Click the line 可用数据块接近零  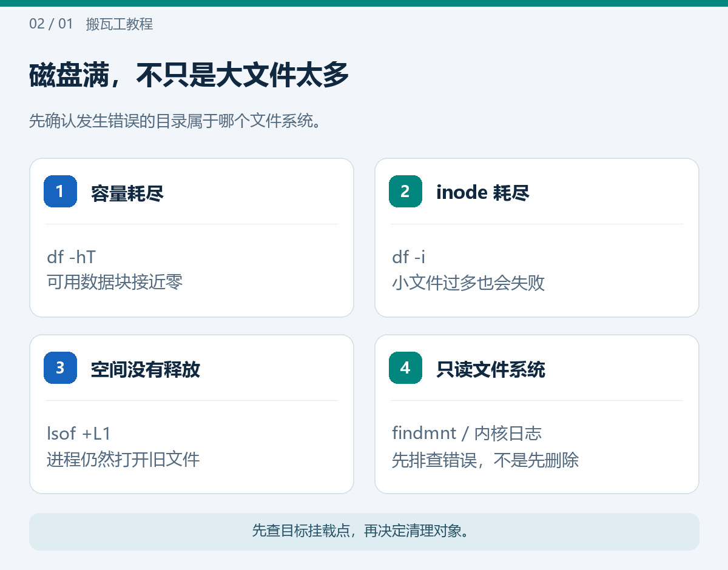tap(115, 283)
